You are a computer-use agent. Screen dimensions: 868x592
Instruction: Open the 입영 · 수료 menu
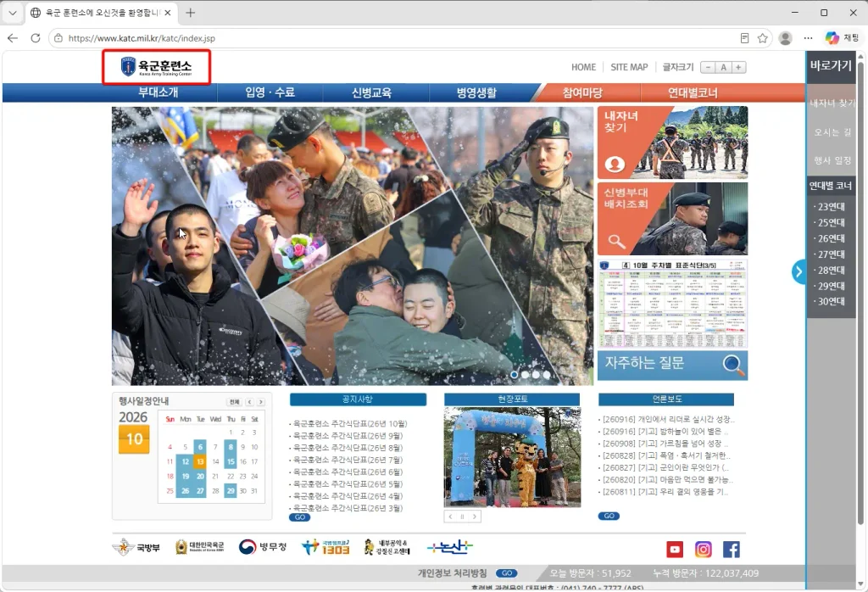click(x=270, y=92)
